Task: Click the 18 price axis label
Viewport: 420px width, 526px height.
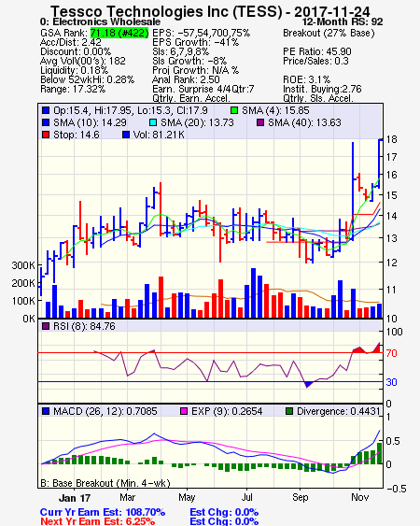Action: coord(391,139)
